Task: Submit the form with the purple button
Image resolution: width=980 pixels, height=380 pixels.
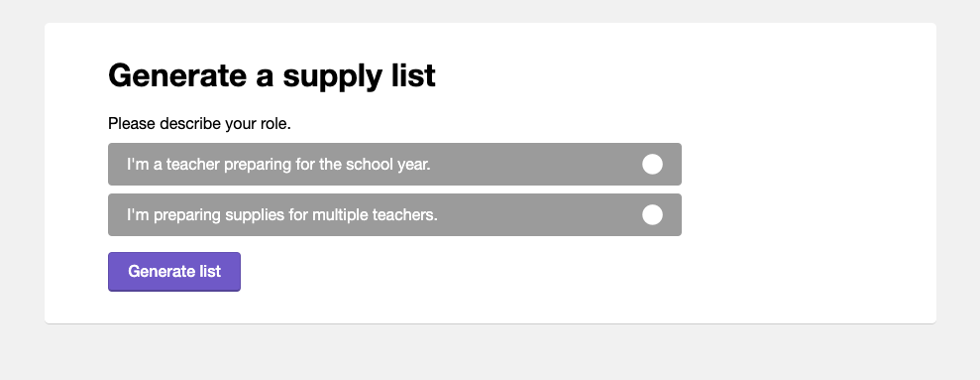Action: tap(174, 272)
